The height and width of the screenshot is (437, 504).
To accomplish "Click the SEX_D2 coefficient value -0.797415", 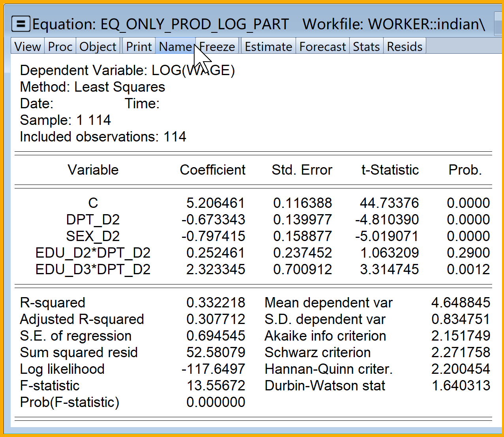I will (214, 236).
